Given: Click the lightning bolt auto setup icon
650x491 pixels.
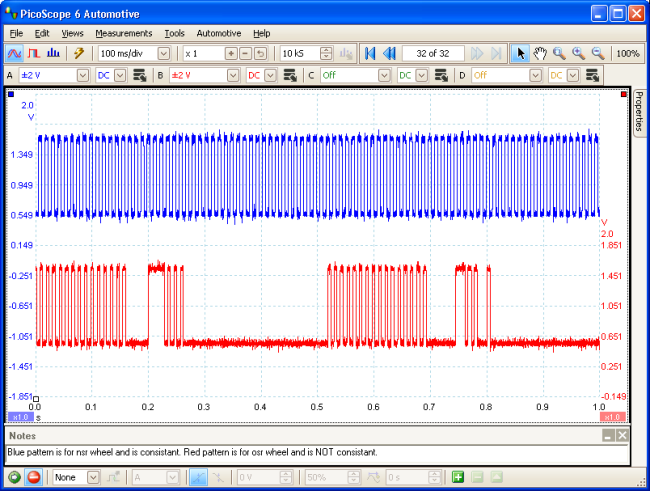Looking at the screenshot, I should point(78,53).
